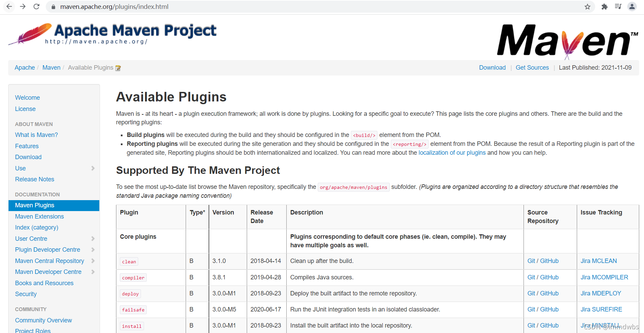The height and width of the screenshot is (333, 644).
Task: Click release date 2020-06-17 cell
Action: point(267,309)
